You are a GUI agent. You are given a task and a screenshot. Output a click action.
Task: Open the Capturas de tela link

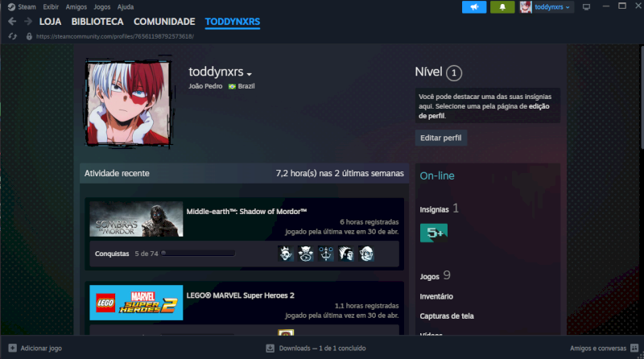tap(447, 316)
